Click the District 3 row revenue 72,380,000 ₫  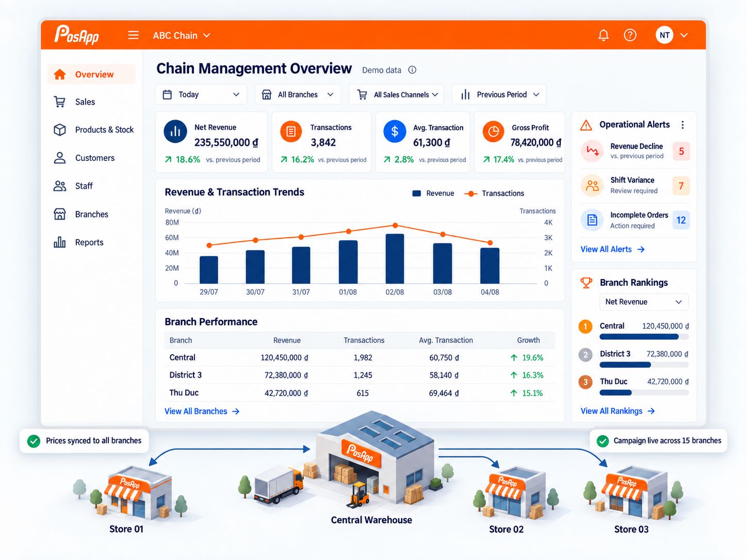tap(286, 375)
